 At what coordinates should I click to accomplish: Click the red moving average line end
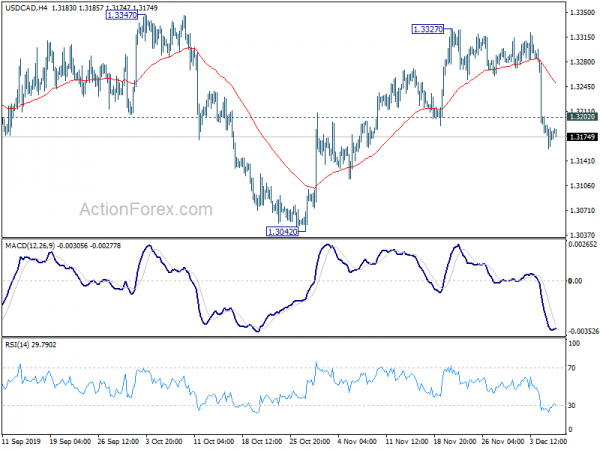coord(555,82)
